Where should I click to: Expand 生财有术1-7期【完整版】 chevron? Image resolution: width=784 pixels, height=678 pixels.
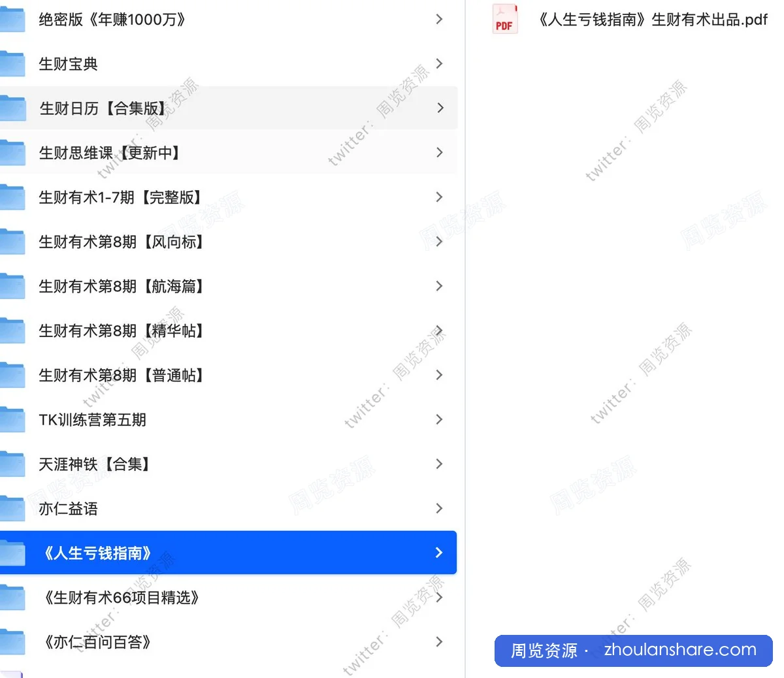coord(439,197)
